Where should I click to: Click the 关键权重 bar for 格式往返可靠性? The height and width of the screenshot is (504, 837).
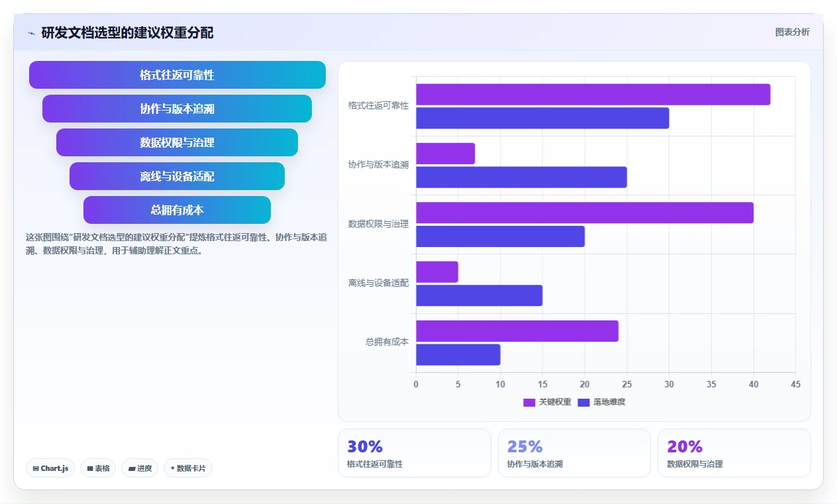593,95
